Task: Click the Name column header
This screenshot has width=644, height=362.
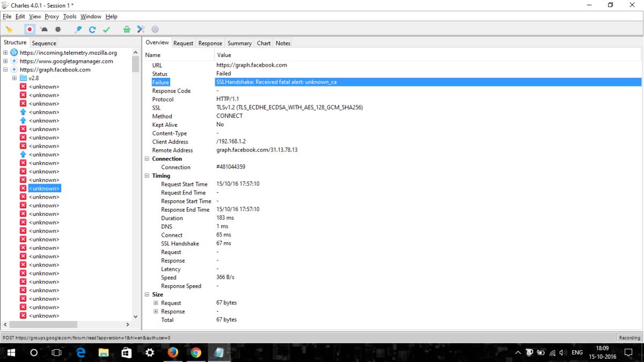Action: point(179,55)
